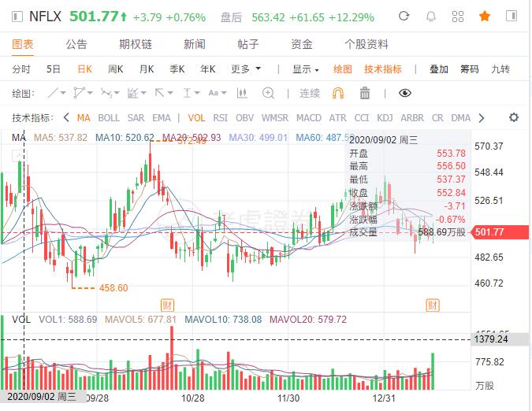This screenshot has width=532, height=411.
Task: Expand the 更多 periods dropdown
Action: (246, 69)
